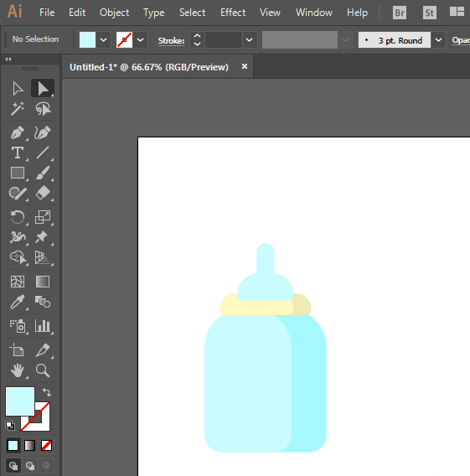Pick the Eyedropper tool
The height and width of the screenshot is (476, 470).
[18, 302]
